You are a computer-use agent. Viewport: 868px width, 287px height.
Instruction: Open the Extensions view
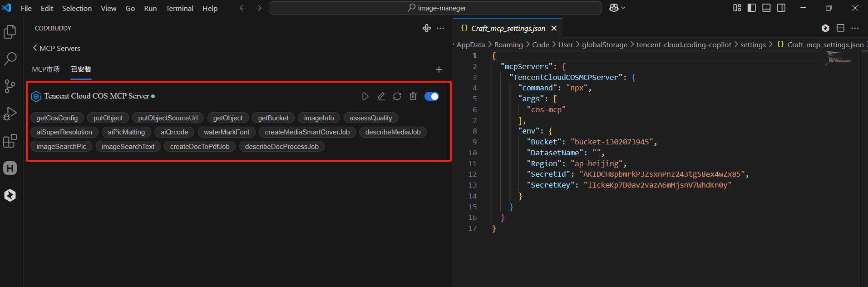point(10,141)
